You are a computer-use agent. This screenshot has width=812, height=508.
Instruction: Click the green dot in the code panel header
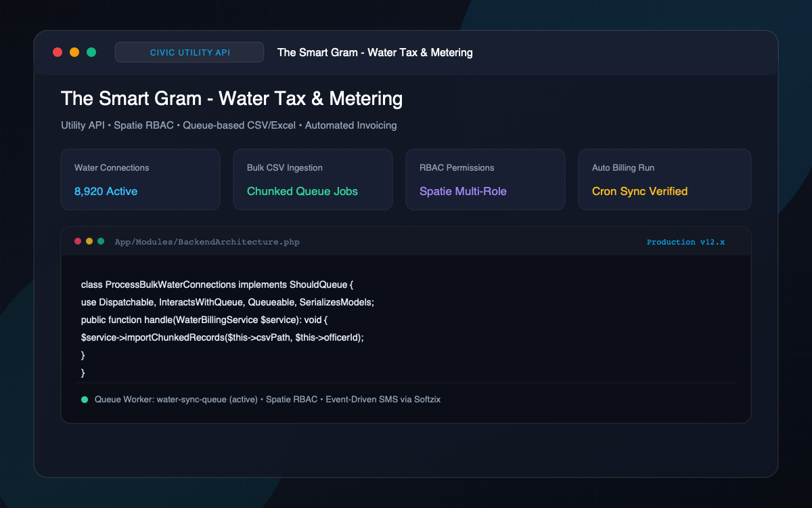(101, 241)
